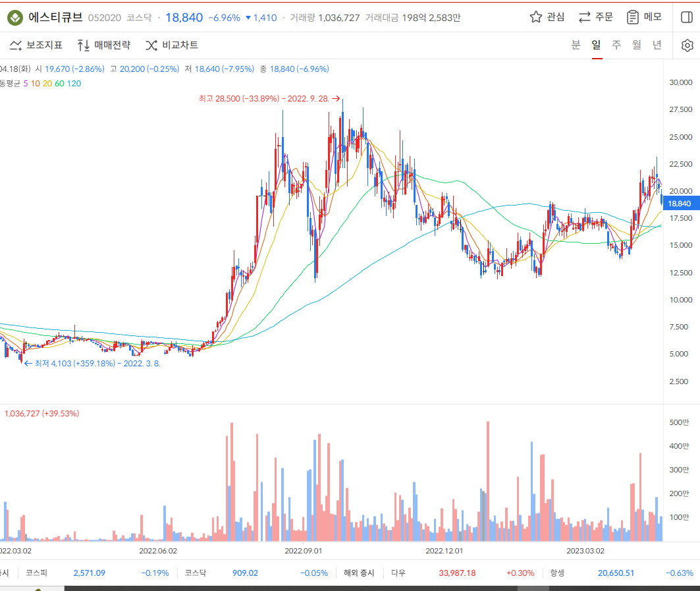Click the 고 20,200 high price
Viewport: 700px width, 591px height.
point(144,69)
